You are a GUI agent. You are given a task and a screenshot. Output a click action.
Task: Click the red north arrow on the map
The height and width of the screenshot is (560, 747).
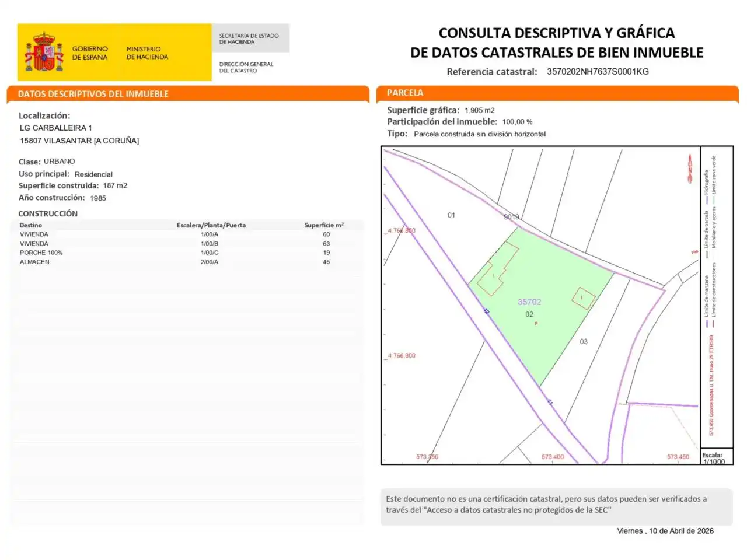[x=690, y=169]
